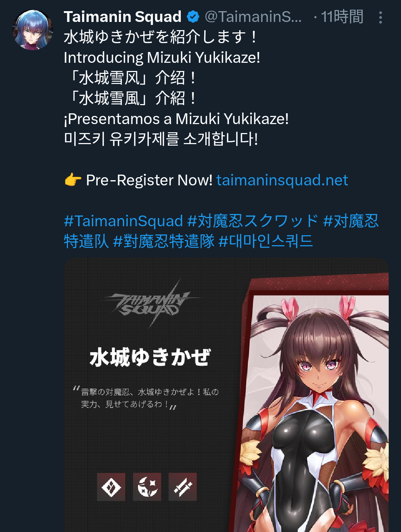Open the #対魔忍スクワッド hashtag

tap(253, 221)
